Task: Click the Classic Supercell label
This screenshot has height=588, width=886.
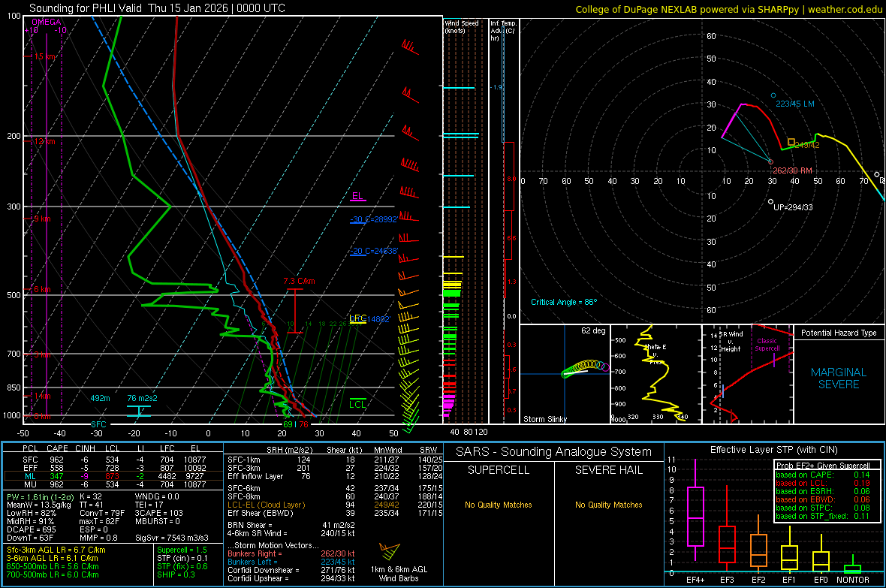Action: 767,345
